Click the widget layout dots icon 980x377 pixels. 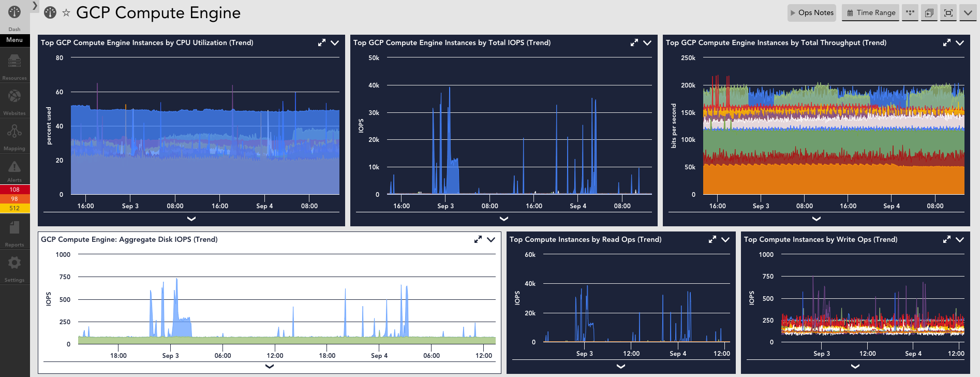(910, 13)
